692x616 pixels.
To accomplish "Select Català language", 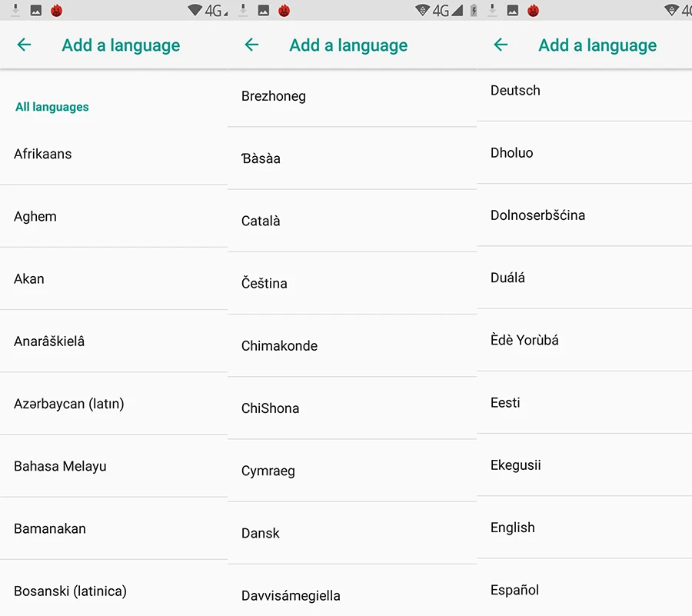I will 352,221.
